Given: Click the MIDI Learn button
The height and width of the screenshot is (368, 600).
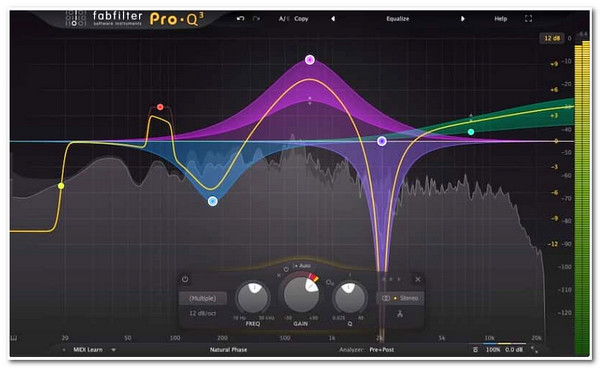Looking at the screenshot, I should click(88, 350).
